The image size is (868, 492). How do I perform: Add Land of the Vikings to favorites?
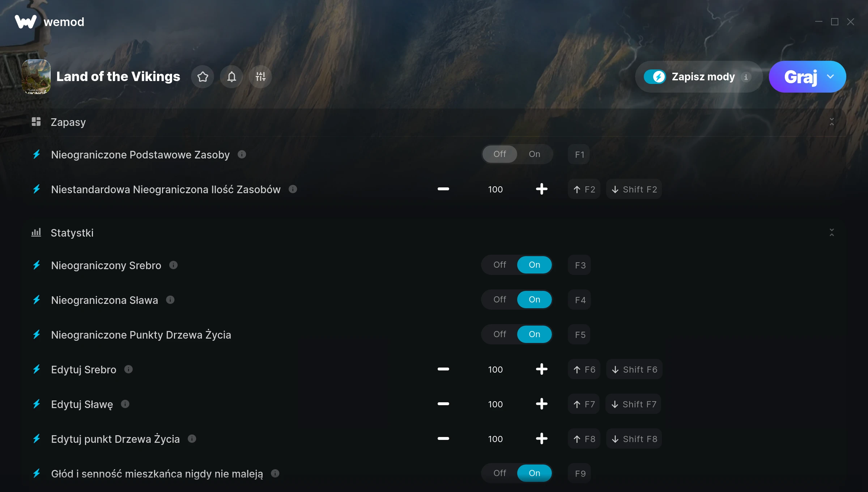(203, 77)
